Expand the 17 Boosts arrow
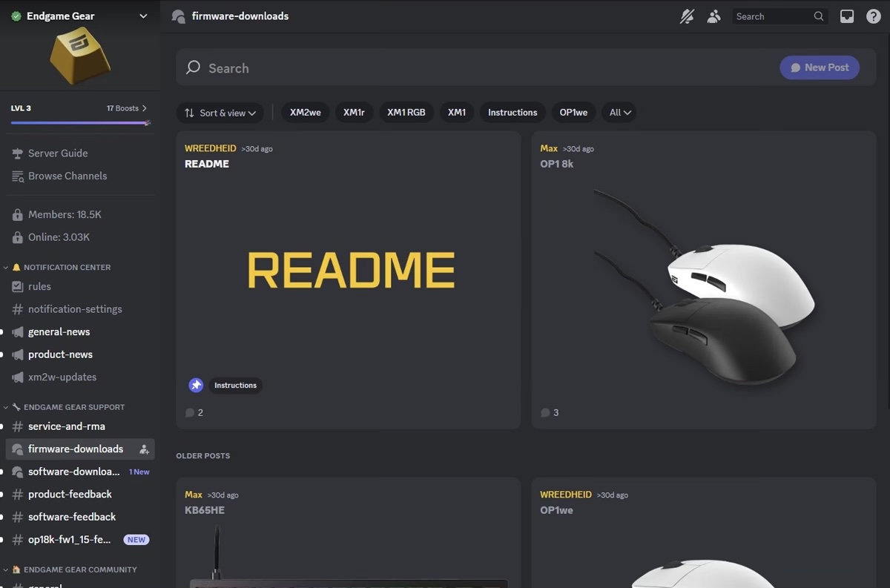Viewport: 890px width, 588px height. (x=144, y=108)
